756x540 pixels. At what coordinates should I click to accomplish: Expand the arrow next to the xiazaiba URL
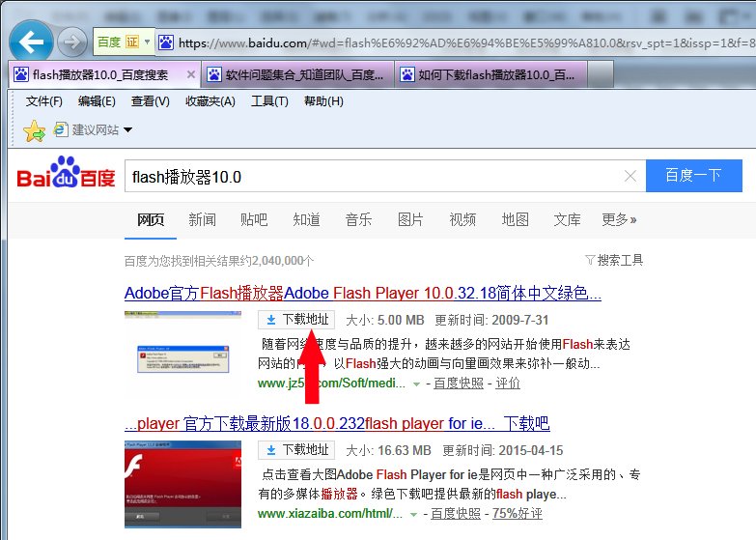pyautogui.click(x=413, y=515)
